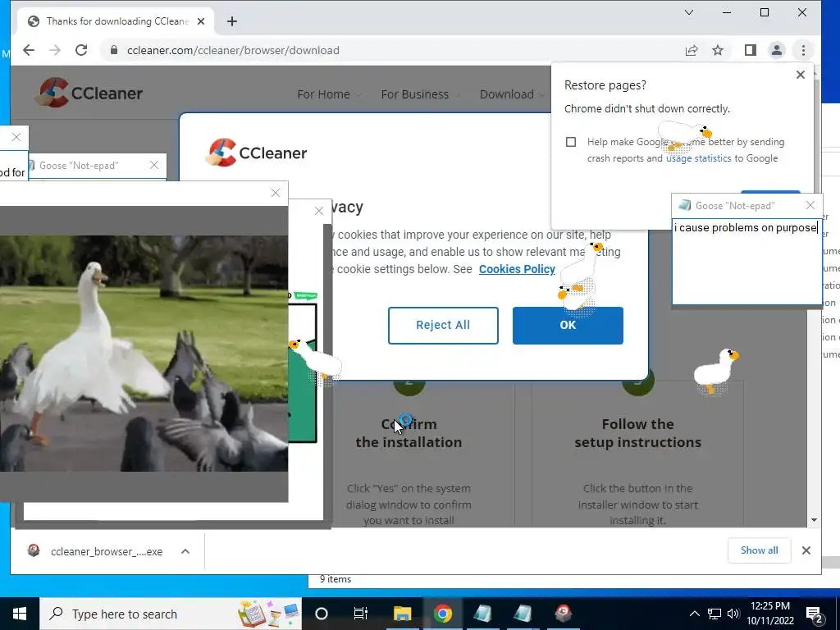Open network status tray icon
The image size is (840, 630).
[x=714, y=614]
